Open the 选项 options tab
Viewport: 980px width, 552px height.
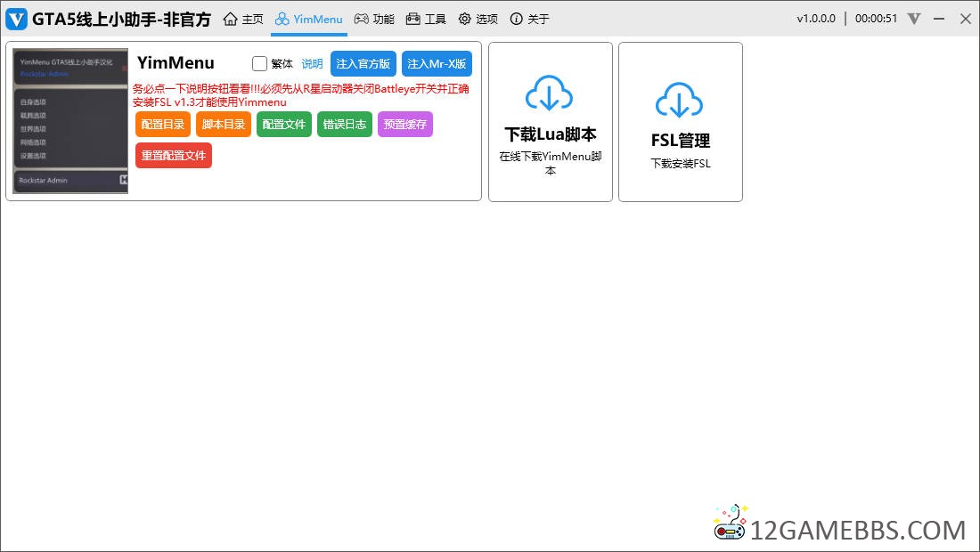478,20
